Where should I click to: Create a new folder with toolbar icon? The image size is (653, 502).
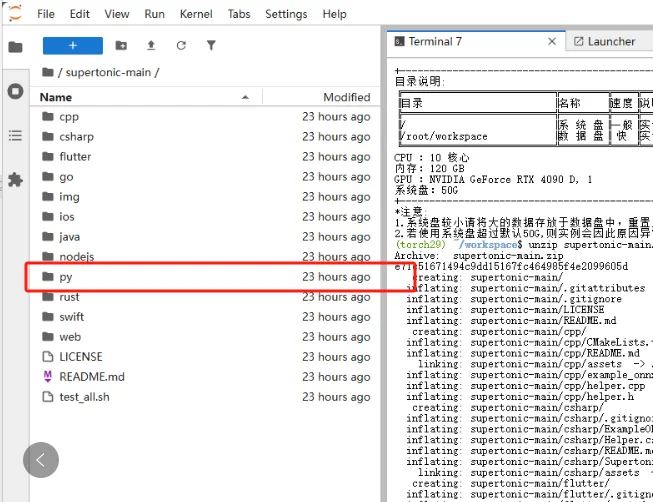point(121,45)
